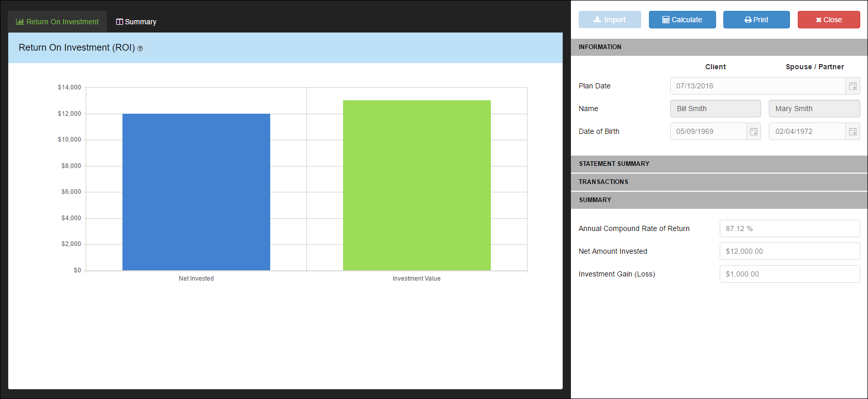Image resolution: width=868 pixels, height=399 pixels.
Task: Open client Date of Birth calendar icon
Action: [754, 131]
